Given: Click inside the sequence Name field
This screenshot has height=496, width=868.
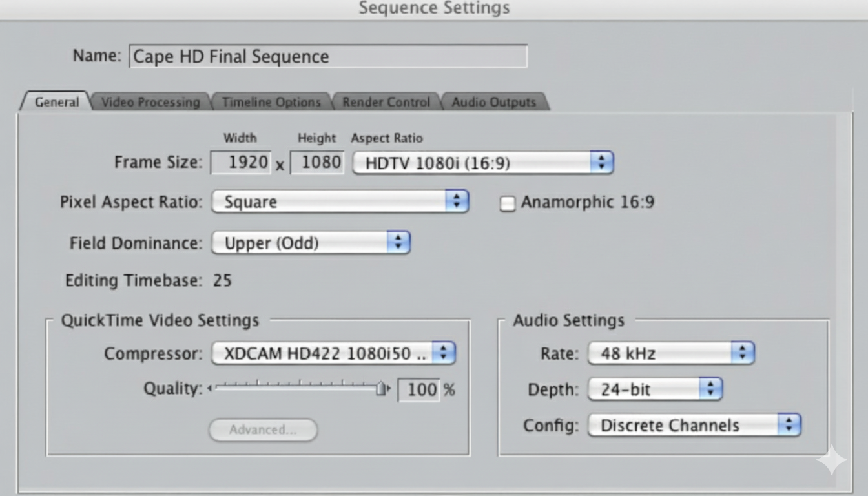Looking at the screenshot, I should coord(329,57).
